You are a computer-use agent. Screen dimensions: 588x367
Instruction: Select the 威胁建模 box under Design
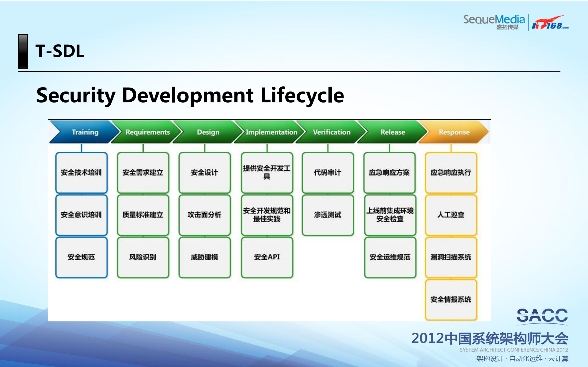coord(204,257)
